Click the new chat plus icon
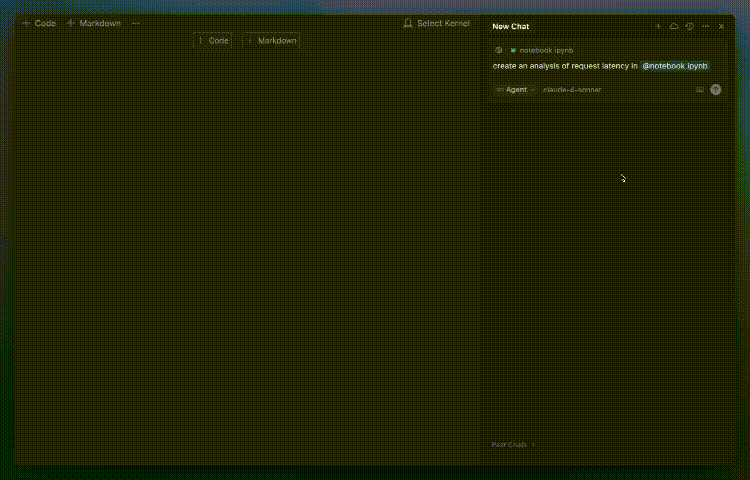This screenshot has width=750, height=480. [x=658, y=26]
